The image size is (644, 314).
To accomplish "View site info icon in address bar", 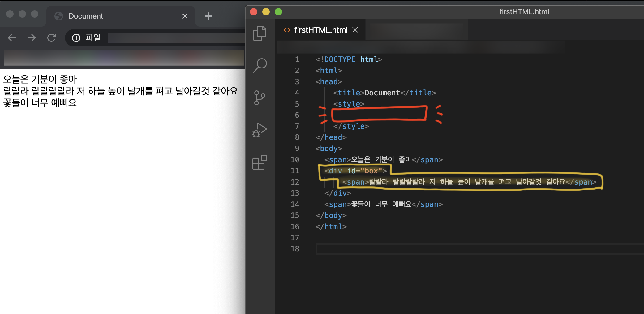I will pos(76,38).
